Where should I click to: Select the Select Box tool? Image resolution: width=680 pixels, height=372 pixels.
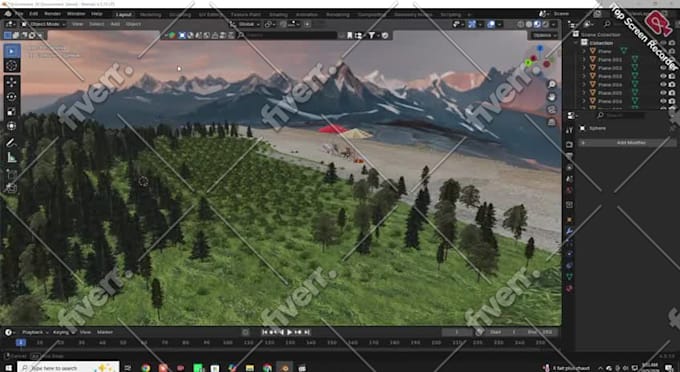click(x=12, y=51)
